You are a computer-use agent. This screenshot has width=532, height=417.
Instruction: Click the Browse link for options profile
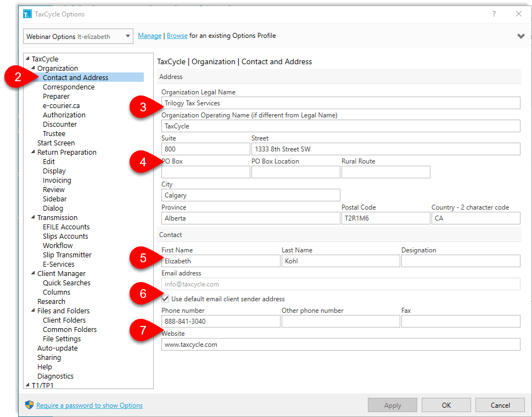[x=177, y=36]
